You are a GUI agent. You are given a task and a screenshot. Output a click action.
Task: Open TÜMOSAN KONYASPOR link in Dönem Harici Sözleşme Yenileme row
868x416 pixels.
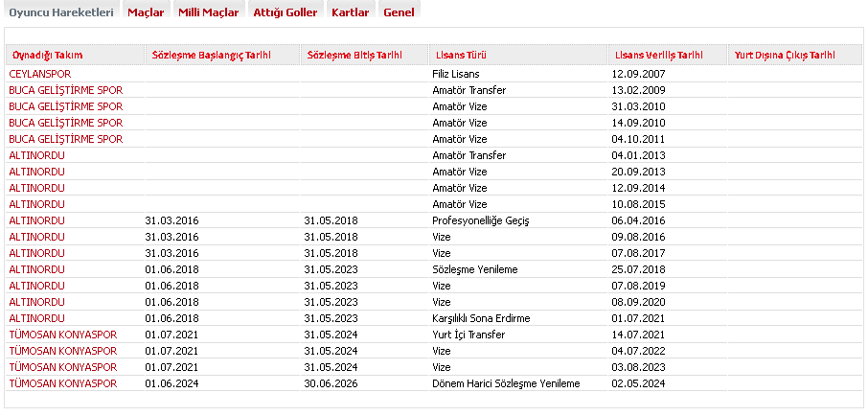pyautogui.click(x=62, y=382)
